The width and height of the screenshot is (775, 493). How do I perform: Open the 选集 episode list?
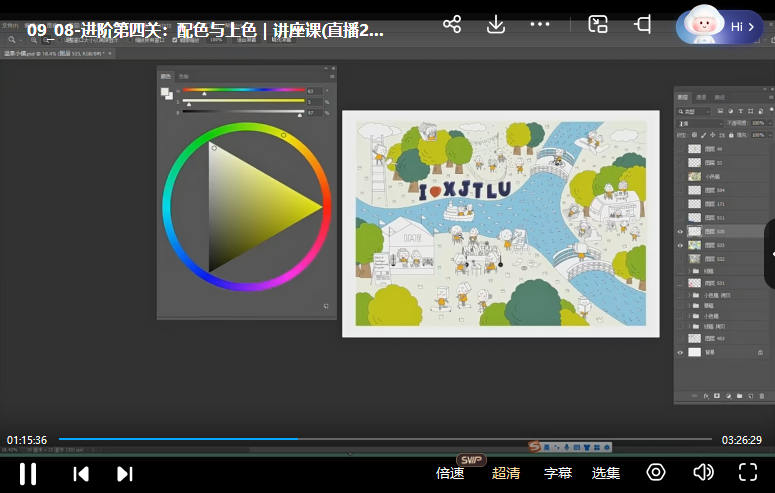tap(606, 473)
